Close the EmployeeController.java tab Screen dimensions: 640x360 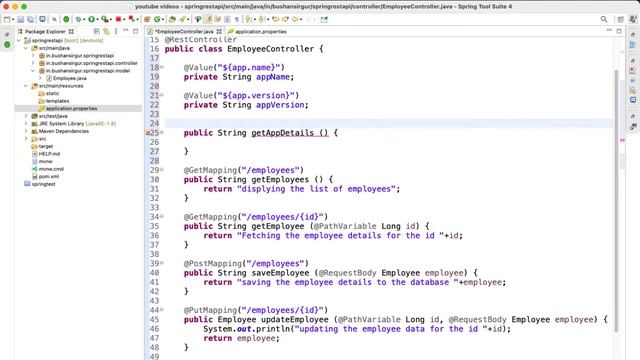(x=219, y=31)
